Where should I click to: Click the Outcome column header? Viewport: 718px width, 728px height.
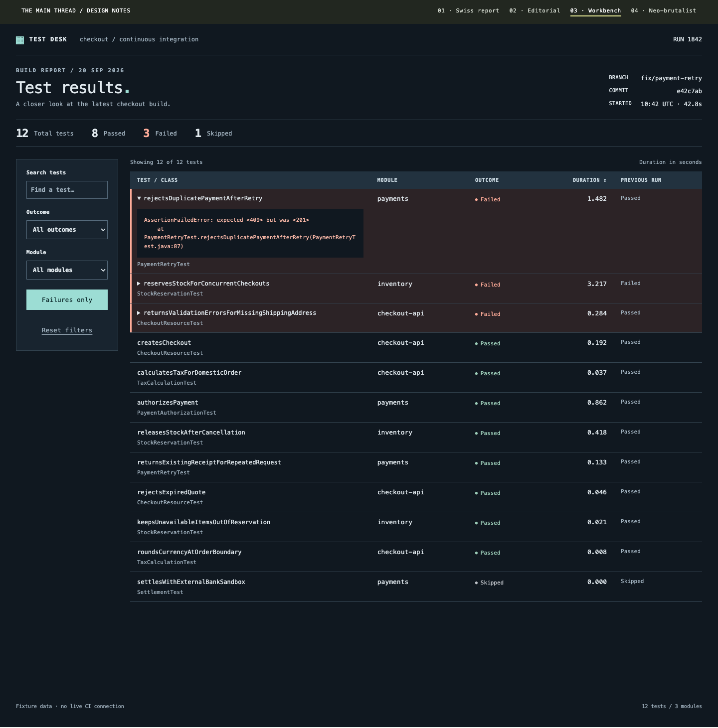[487, 180]
